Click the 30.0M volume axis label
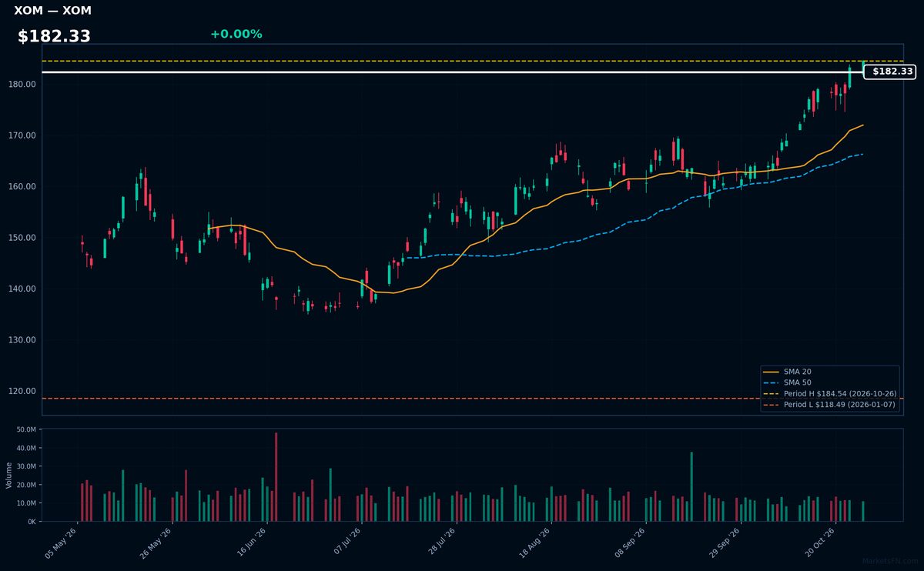This screenshot has width=924, height=571. pyautogui.click(x=25, y=466)
